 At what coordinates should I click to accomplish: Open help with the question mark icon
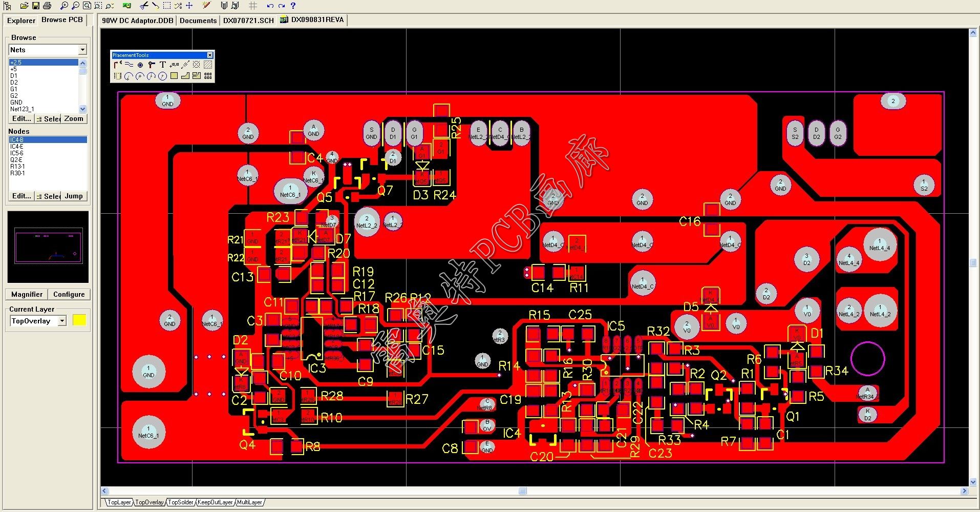pos(293,6)
